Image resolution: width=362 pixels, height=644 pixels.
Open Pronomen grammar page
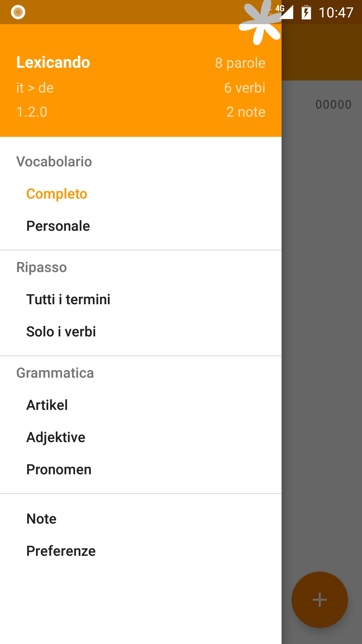point(59,470)
